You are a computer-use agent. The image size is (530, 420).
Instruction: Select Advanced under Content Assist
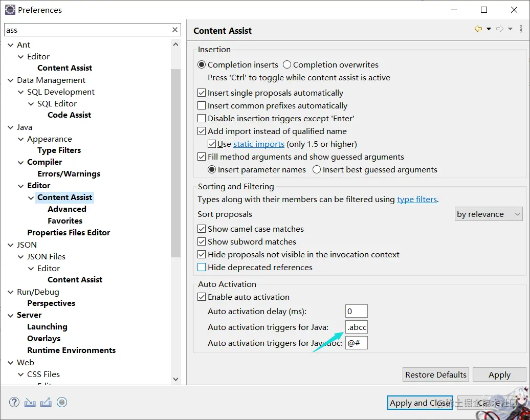pos(67,209)
